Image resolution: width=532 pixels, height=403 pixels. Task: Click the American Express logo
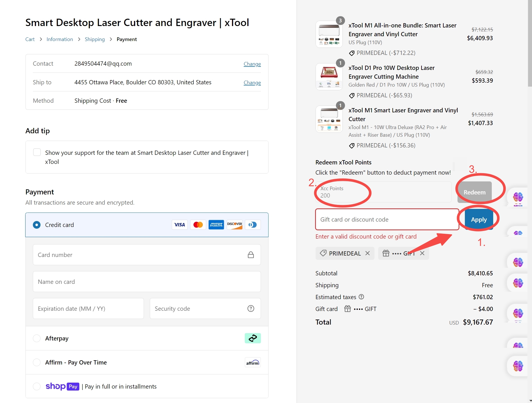click(216, 225)
